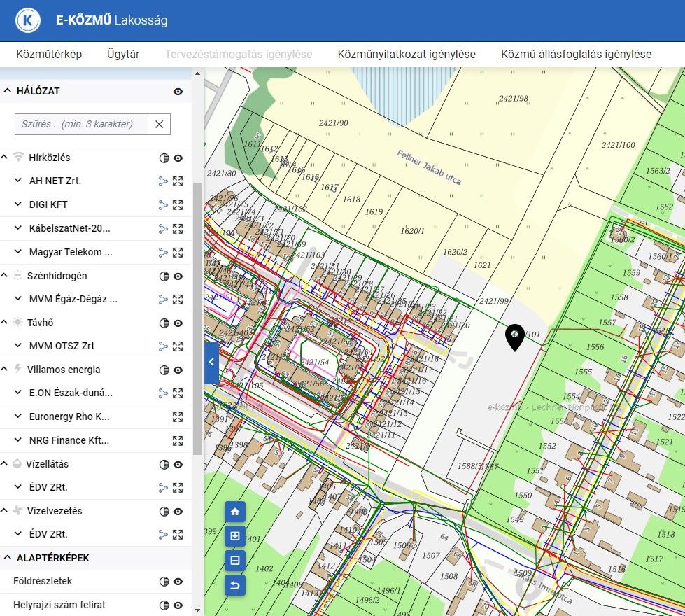Image resolution: width=685 pixels, height=616 pixels.
Task: Zoom in with the plus map button
Action: point(235,536)
